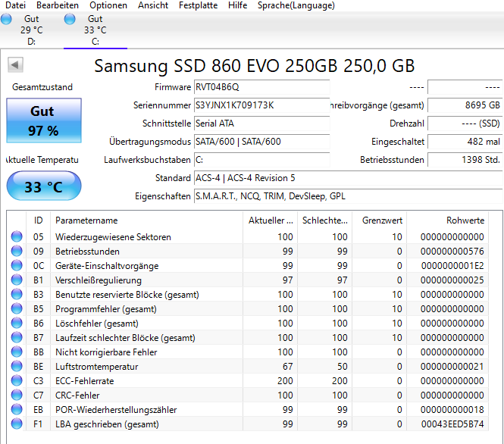Select the Programmfehler (gesamt) parameter name

click(x=106, y=309)
